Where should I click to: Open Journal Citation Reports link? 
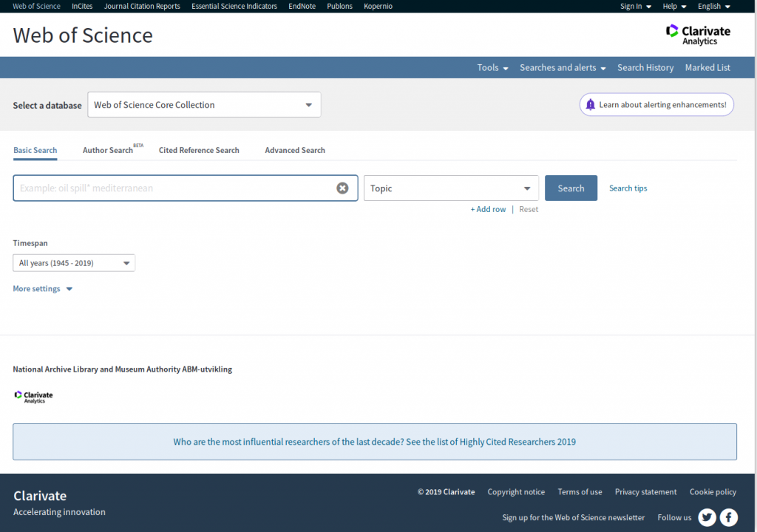142,6
